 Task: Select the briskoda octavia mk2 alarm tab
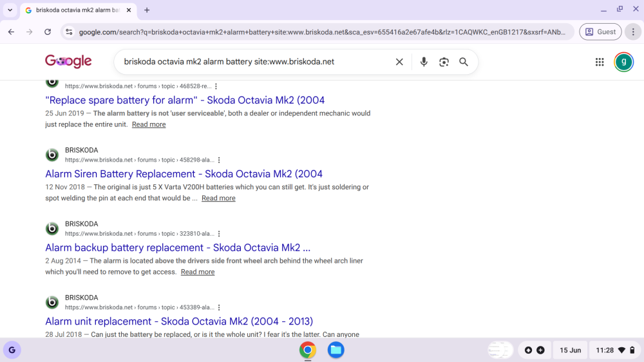click(x=78, y=10)
